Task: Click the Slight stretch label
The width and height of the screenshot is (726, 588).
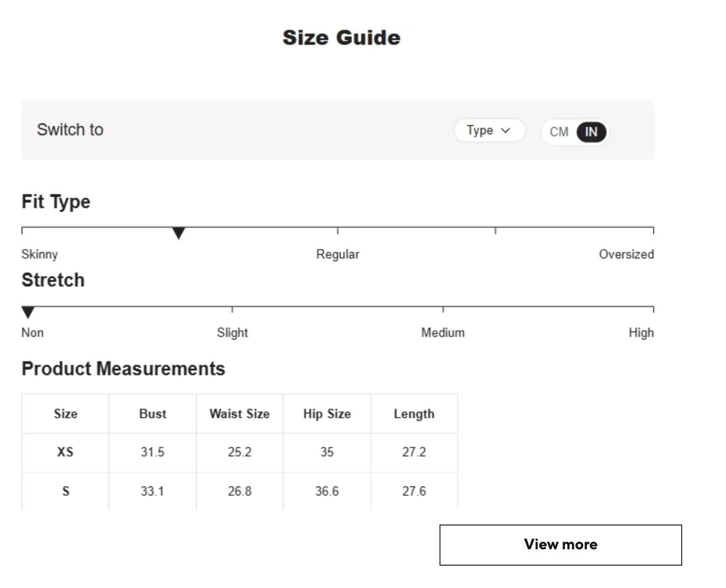Action: pyautogui.click(x=232, y=333)
